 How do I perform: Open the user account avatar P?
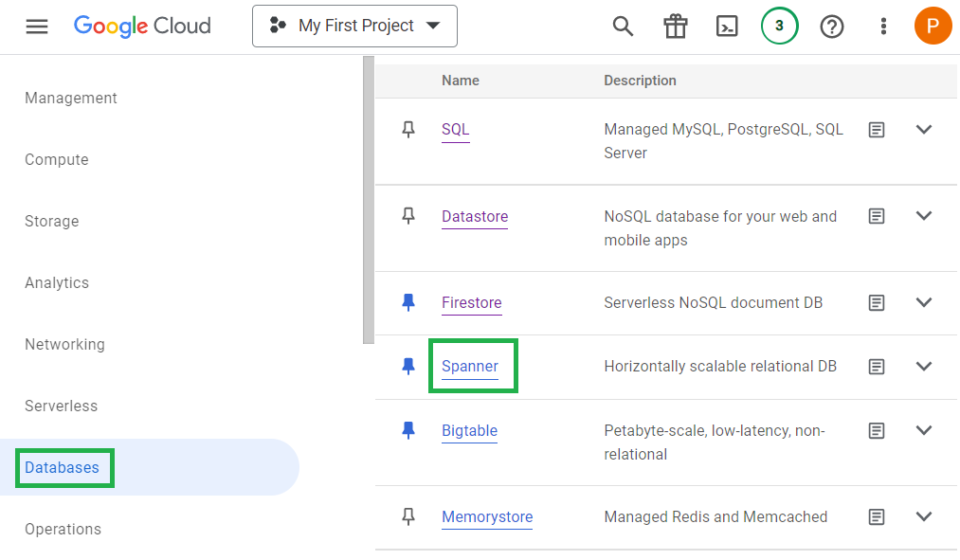[x=933, y=27]
